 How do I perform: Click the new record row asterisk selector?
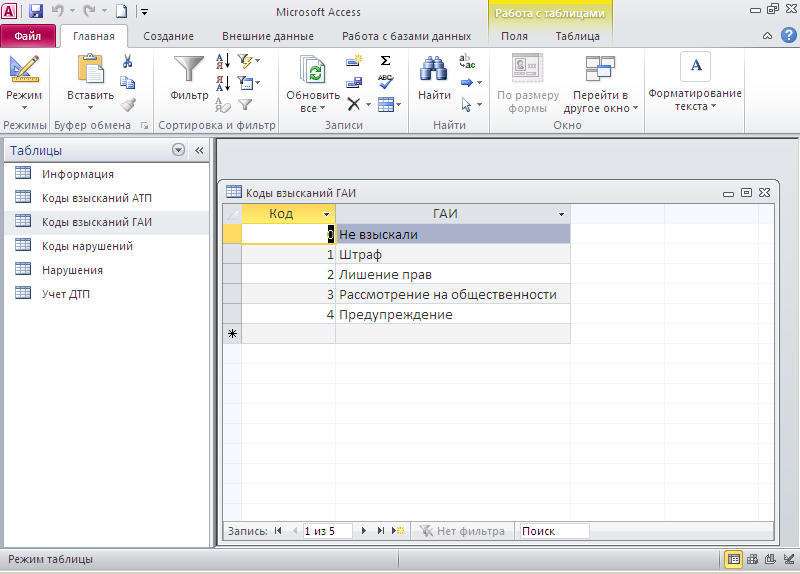(232, 334)
